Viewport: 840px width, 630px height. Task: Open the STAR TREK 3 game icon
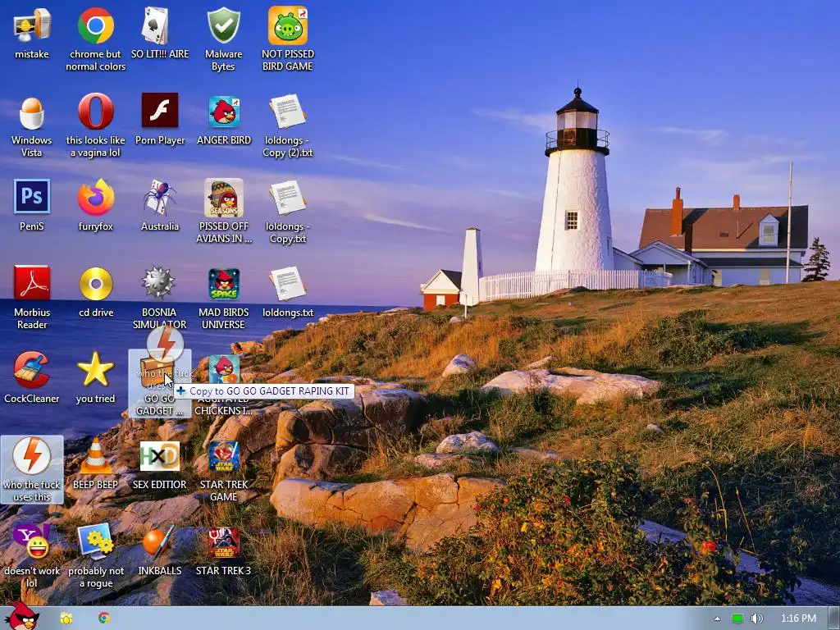pyautogui.click(x=223, y=542)
